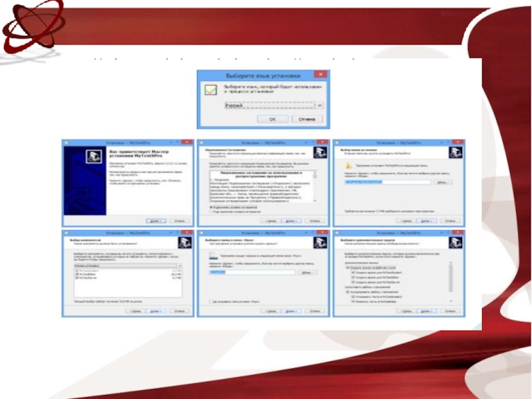The height and width of the screenshot is (399, 532).
Task: Click the license text scrollbar
Action: point(315,187)
